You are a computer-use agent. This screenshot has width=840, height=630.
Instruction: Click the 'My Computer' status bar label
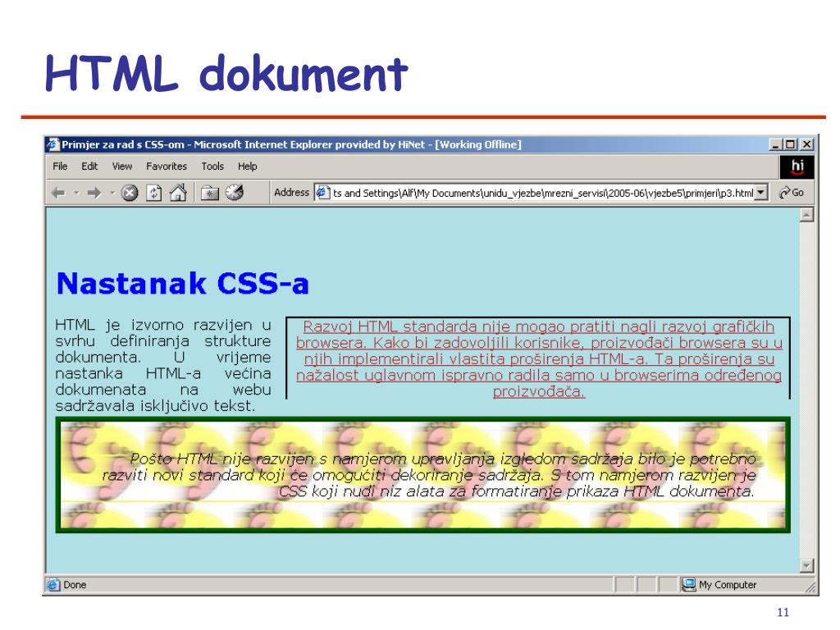(728, 585)
